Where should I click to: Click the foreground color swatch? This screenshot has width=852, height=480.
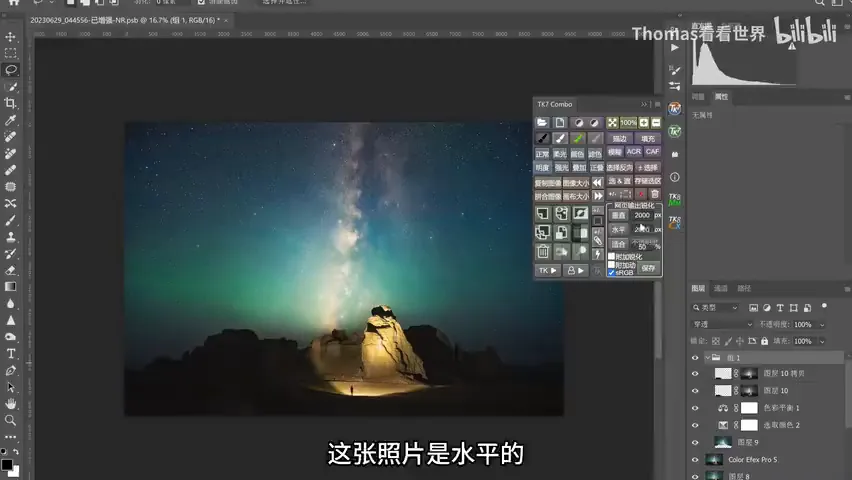(7, 465)
